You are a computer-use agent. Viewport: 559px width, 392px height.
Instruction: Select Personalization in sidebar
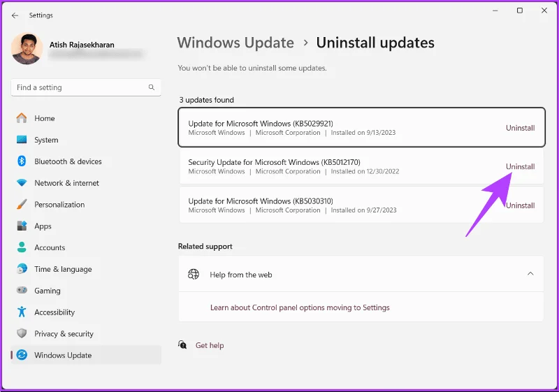tap(85, 205)
